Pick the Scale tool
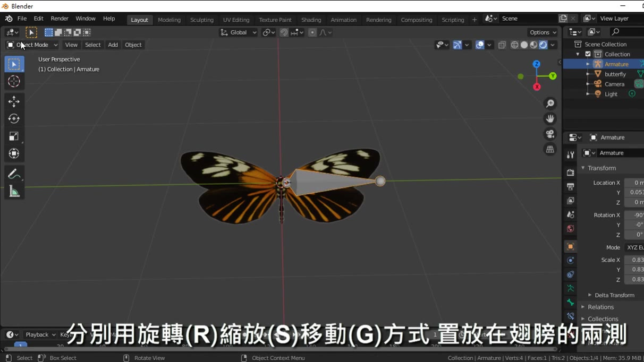 14,136
